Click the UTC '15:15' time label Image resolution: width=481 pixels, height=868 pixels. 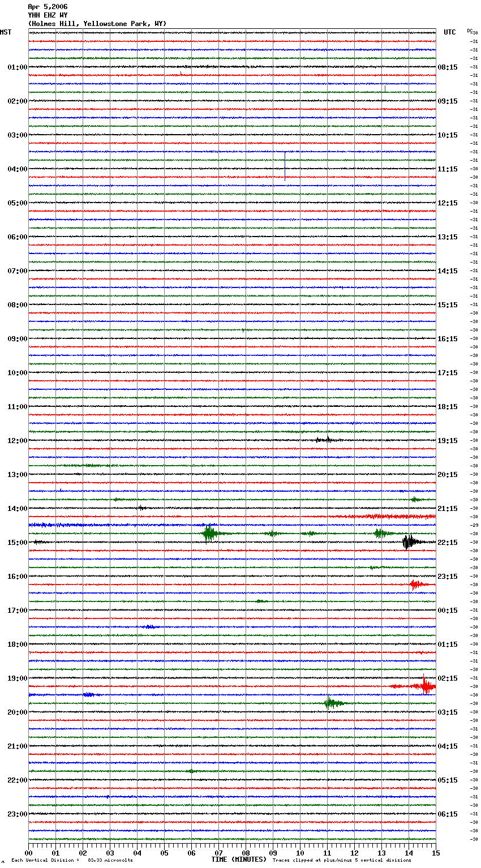(x=448, y=305)
